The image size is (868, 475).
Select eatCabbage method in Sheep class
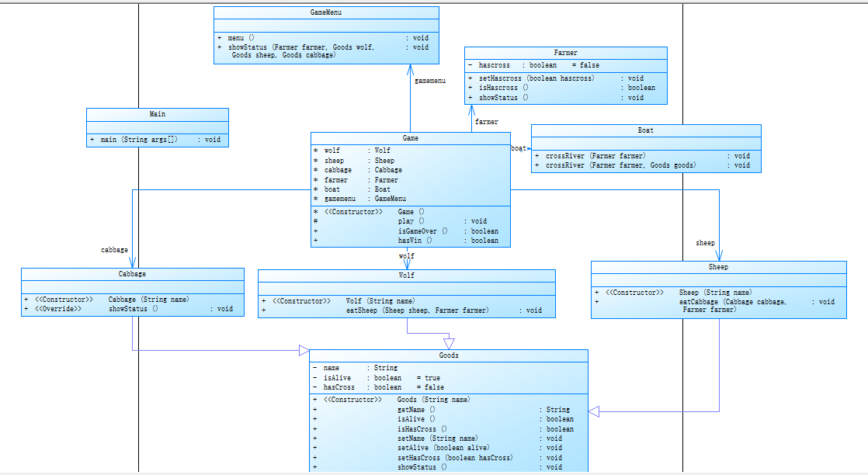(x=714, y=306)
